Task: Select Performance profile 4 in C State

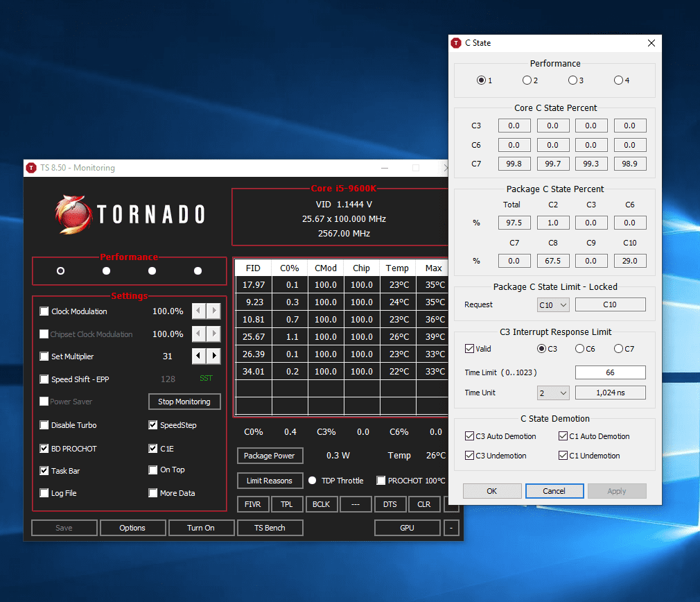Action: [x=618, y=80]
